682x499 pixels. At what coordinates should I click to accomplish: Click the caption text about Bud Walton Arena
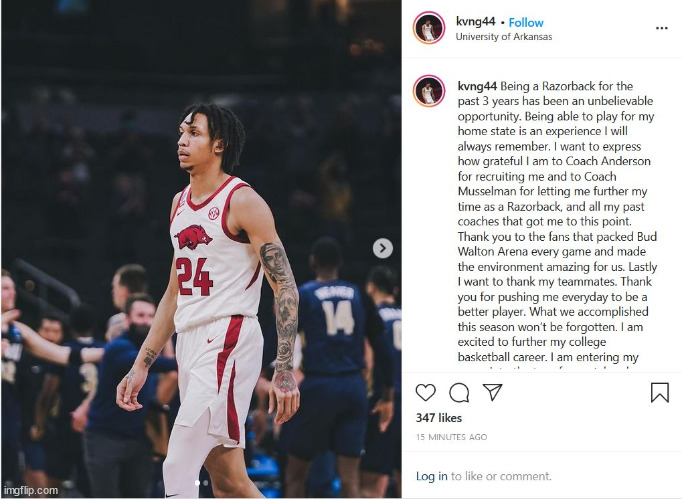tap(557, 251)
